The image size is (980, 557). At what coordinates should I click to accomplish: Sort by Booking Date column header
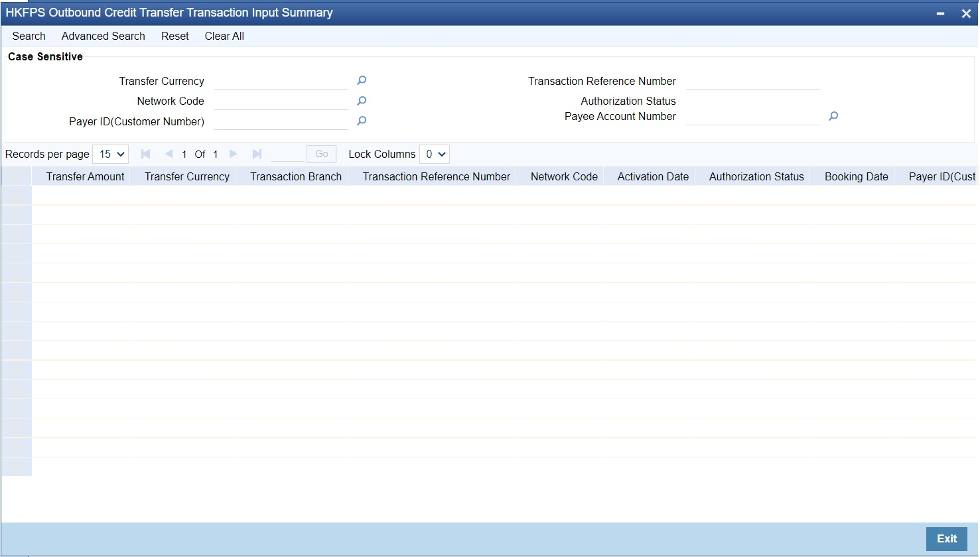pos(857,177)
